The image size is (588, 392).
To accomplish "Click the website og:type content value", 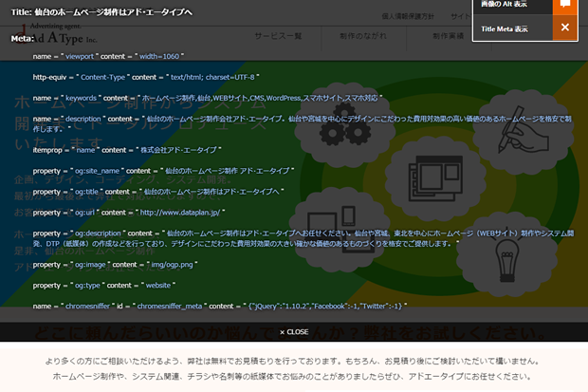I will pos(158,286).
